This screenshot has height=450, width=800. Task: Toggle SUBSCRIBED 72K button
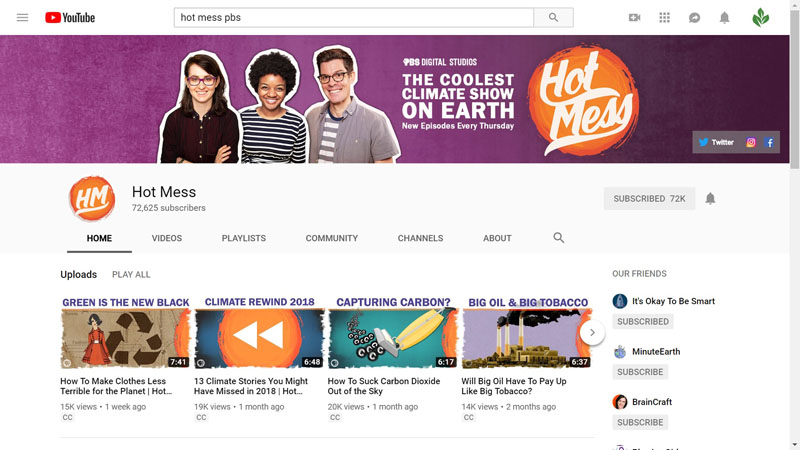pyautogui.click(x=649, y=198)
